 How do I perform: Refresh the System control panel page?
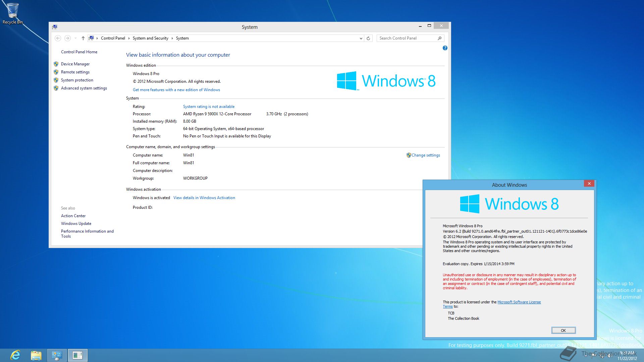click(x=368, y=38)
